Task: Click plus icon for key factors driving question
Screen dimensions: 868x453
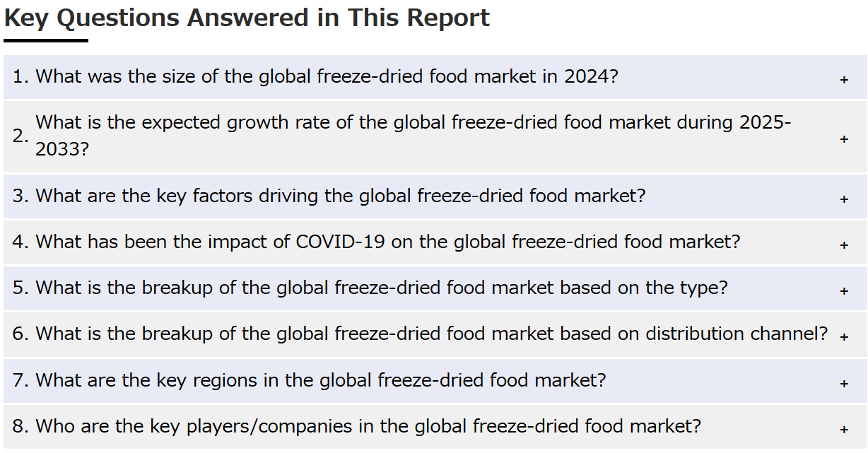Action: (844, 199)
